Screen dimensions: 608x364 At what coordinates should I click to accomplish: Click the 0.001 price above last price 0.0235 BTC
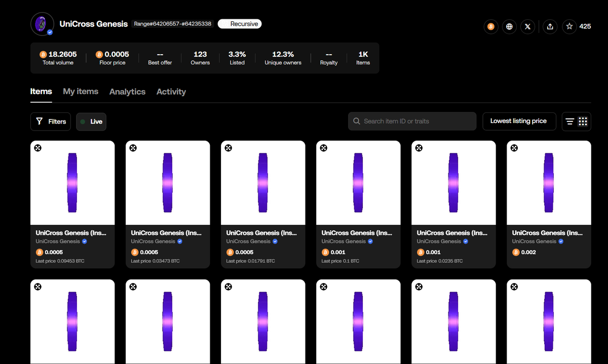point(433,252)
